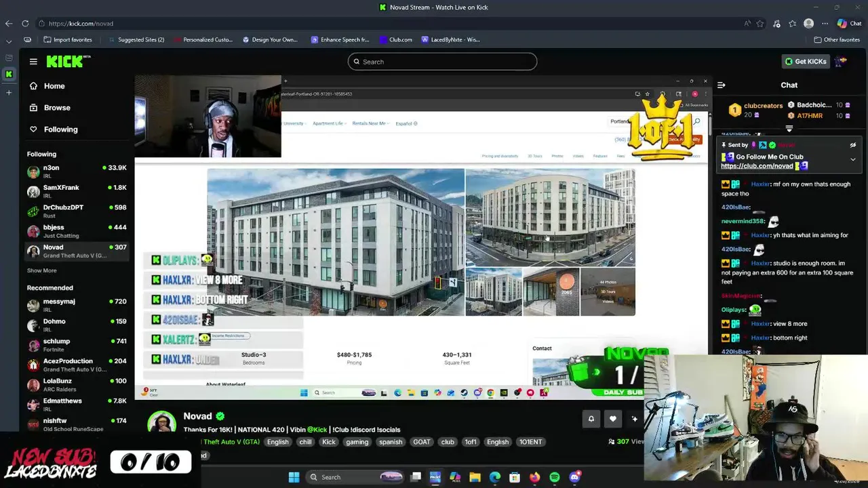Click the Windows taskbar Search box
This screenshot has width=868, height=488.
click(x=356, y=477)
